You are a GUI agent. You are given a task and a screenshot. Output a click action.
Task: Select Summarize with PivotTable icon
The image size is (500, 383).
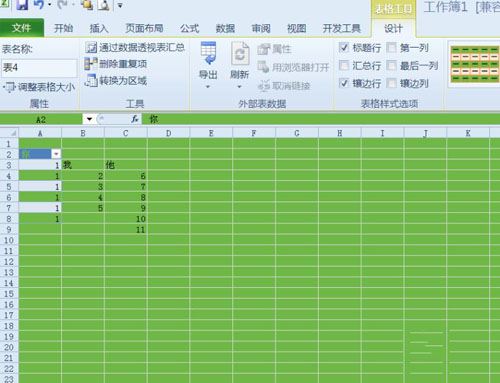click(90, 48)
